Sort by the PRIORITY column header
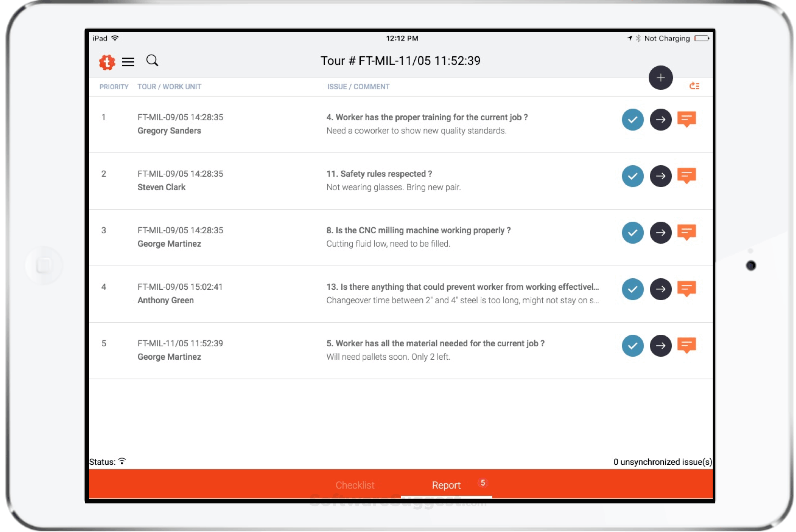Image resolution: width=796 pixels, height=532 pixels. 114,87
